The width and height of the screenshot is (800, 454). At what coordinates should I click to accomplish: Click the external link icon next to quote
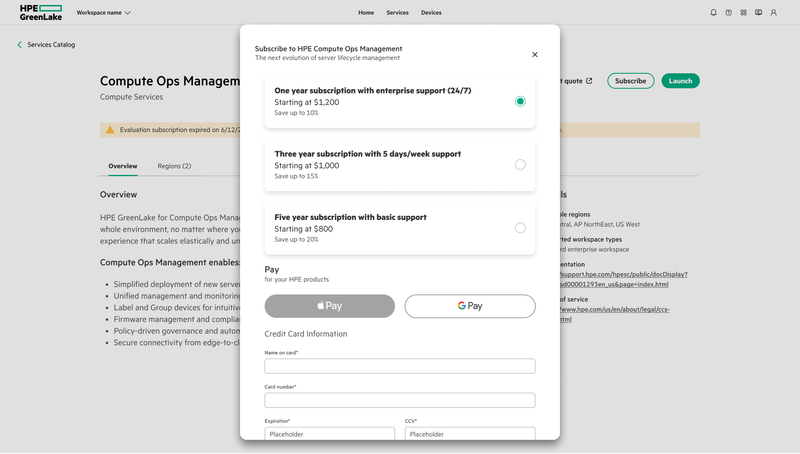pos(589,81)
